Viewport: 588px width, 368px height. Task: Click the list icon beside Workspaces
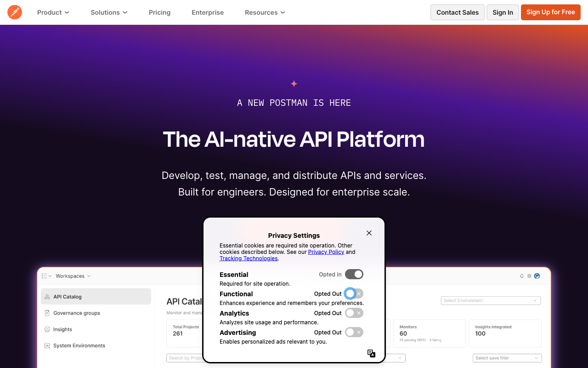click(45, 276)
